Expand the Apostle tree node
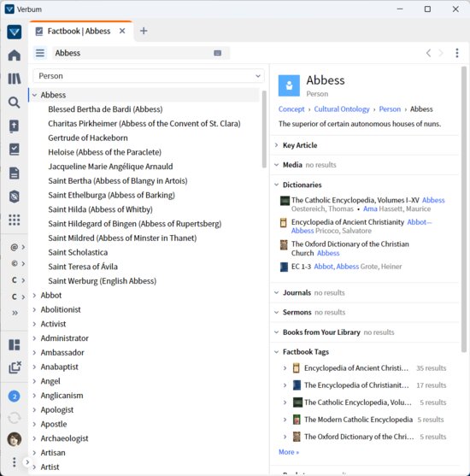This screenshot has width=470, height=476. coord(35,424)
